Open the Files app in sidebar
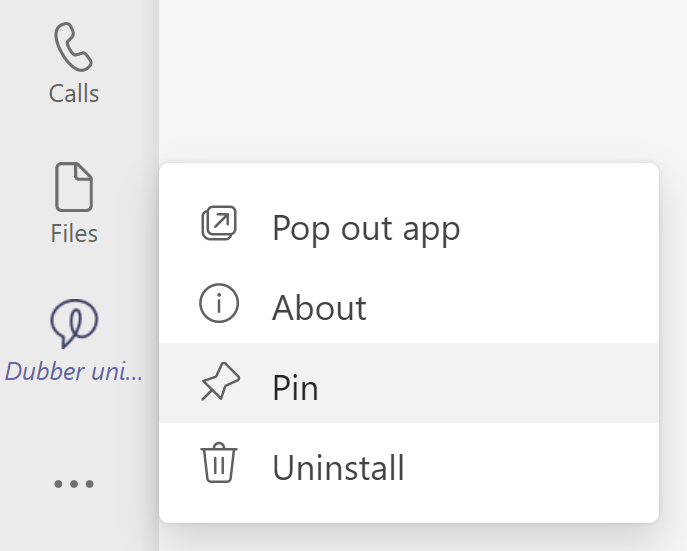 coord(74,203)
